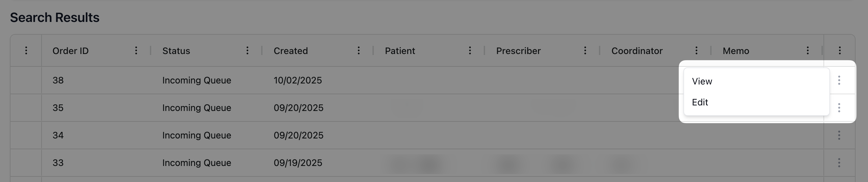Click rightmost header actions kebab icon
The width and height of the screenshot is (868, 182).
839,50
